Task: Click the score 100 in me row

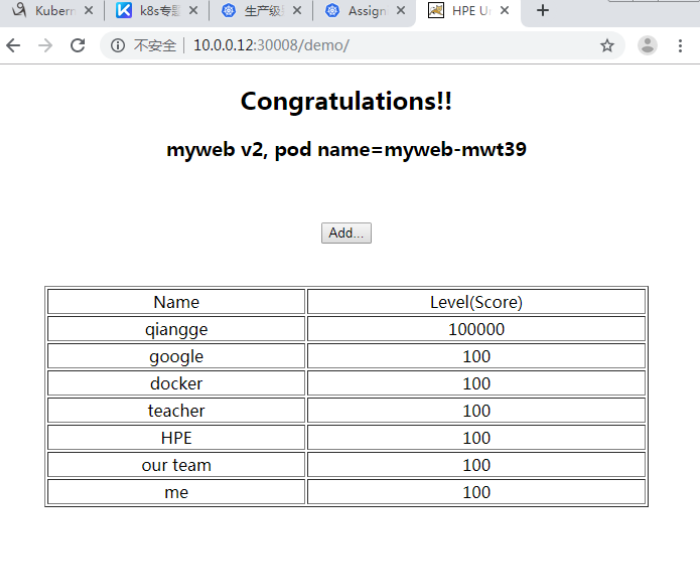Action: [x=476, y=492]
